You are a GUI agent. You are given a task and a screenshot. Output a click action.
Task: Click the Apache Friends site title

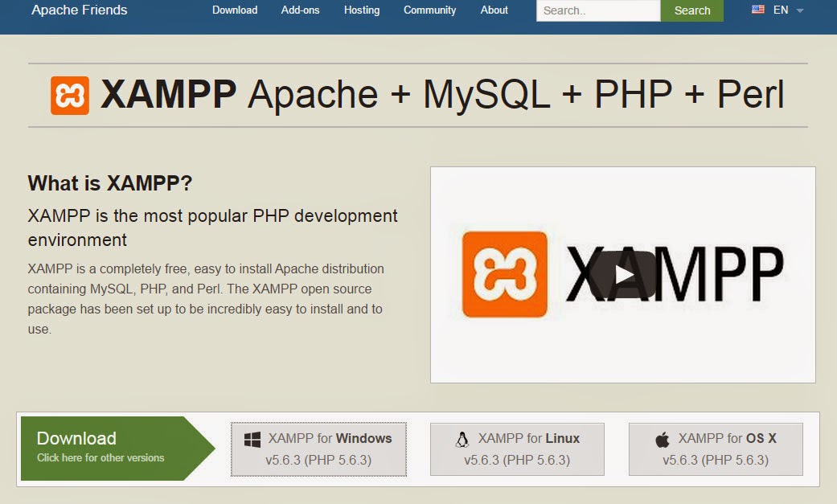click(x=79, y=10)
